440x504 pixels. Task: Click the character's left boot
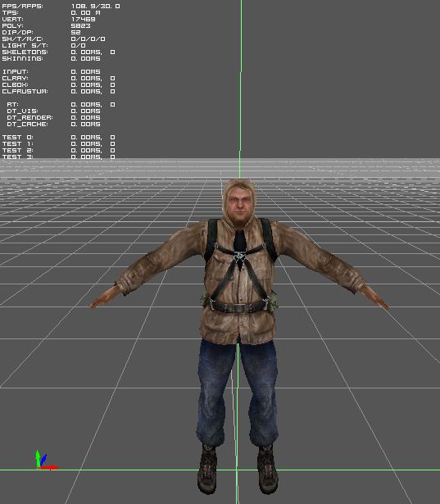click(x=268, y=469)
